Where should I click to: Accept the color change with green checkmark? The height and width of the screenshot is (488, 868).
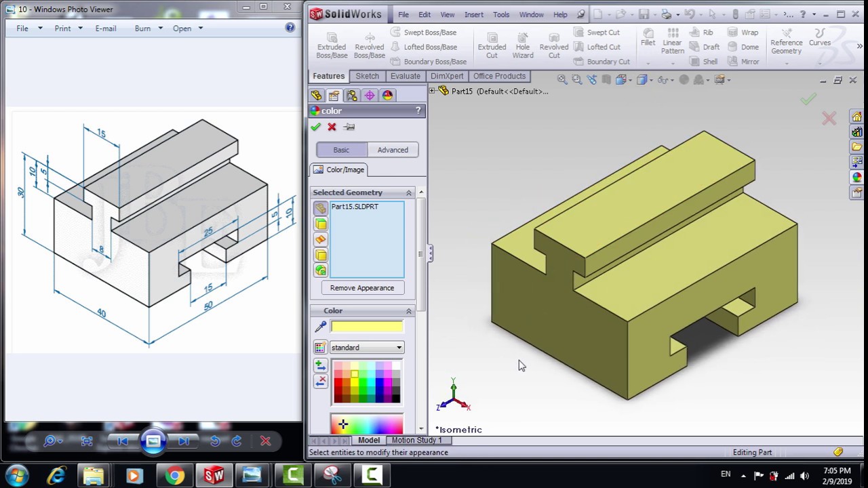coord(315,127)
